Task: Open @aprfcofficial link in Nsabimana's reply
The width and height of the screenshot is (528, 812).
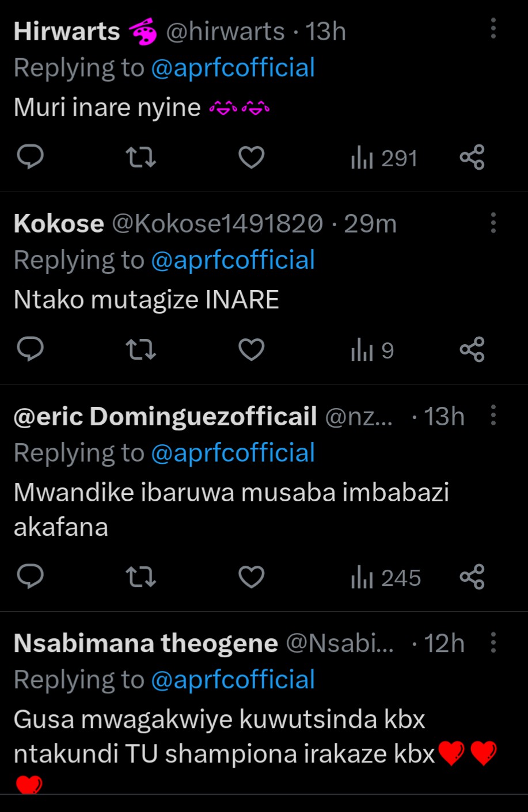Action: tap(233, 680)
